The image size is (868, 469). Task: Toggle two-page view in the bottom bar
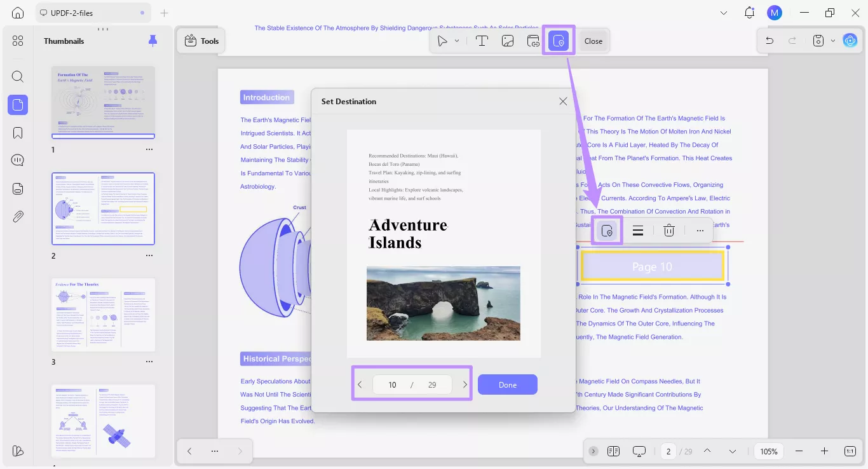click(613, 451)
